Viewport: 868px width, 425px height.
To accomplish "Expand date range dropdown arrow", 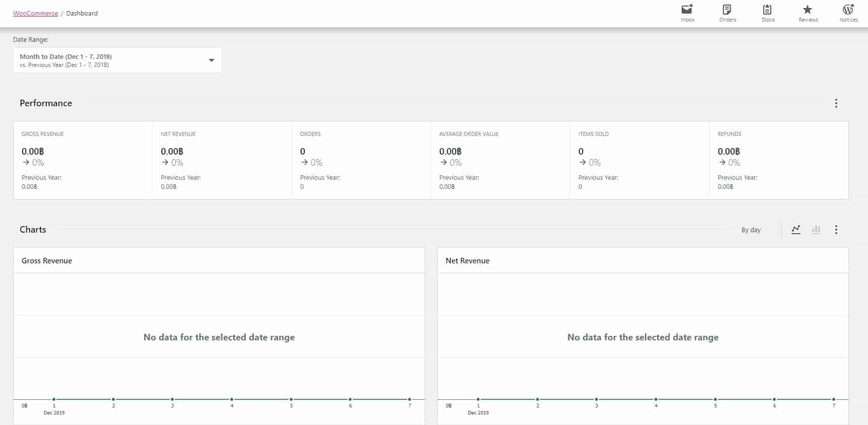I will point(212,60).
